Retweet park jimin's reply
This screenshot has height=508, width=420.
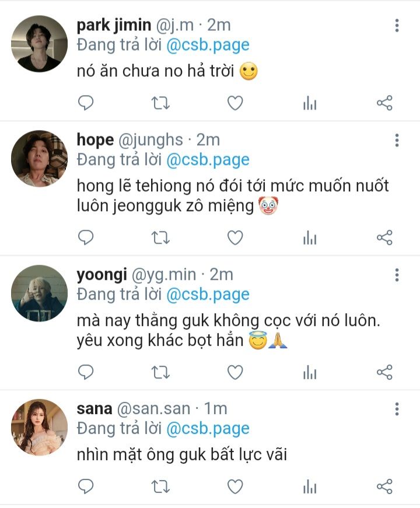pos(160,103)
